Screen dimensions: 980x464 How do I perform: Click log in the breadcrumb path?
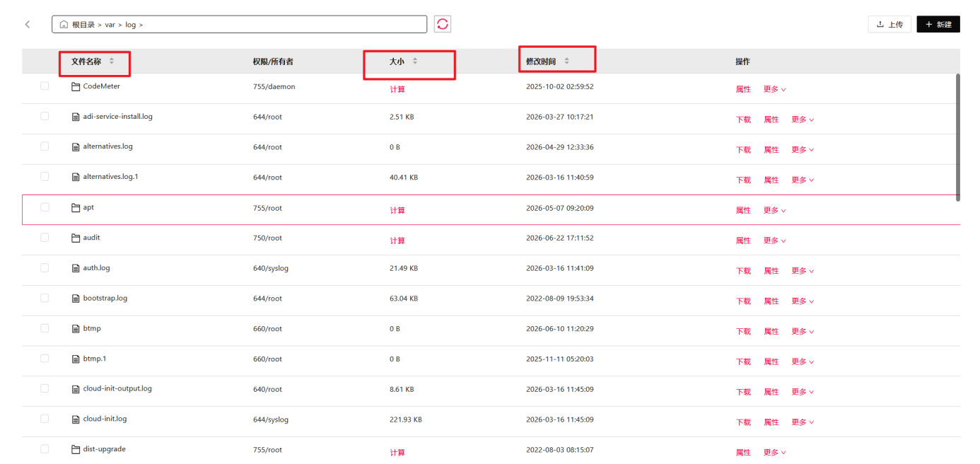131,25
